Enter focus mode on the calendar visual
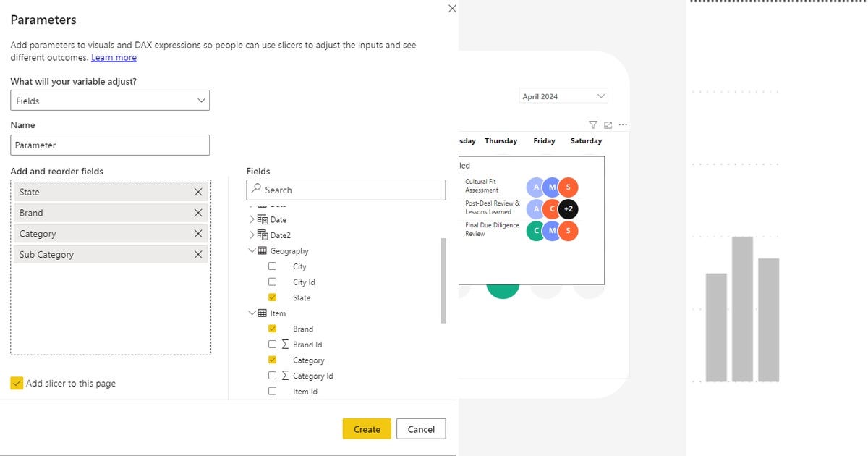This screenshot has width=868, height=456. [x=608, y=124]
